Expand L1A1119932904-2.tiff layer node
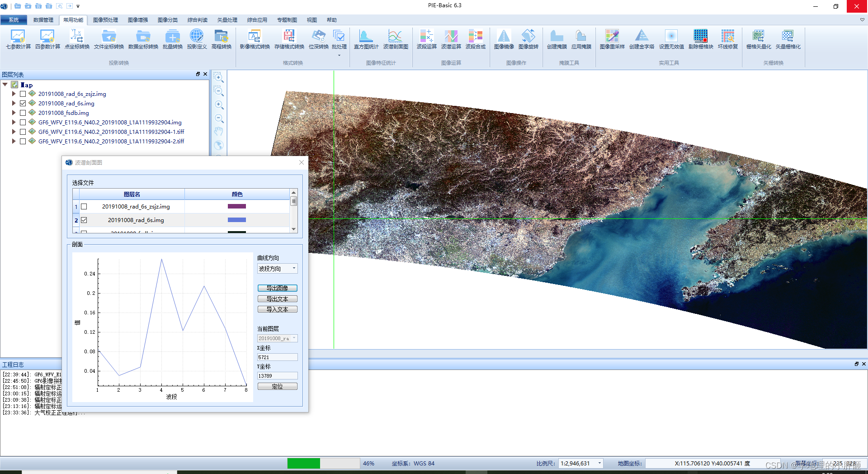868x474 pixels. (x=14, y=142)
